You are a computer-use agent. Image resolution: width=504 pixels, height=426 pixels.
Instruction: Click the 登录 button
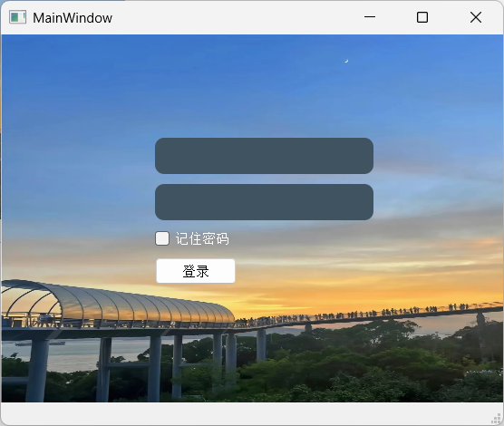pyautogui.click(x=196, y=271)
